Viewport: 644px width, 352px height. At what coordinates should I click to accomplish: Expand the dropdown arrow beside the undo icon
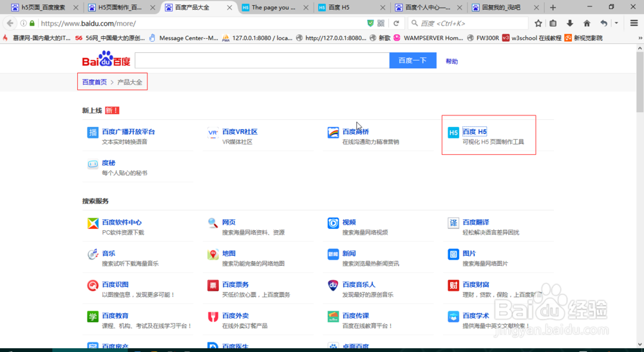coord(616,23)
